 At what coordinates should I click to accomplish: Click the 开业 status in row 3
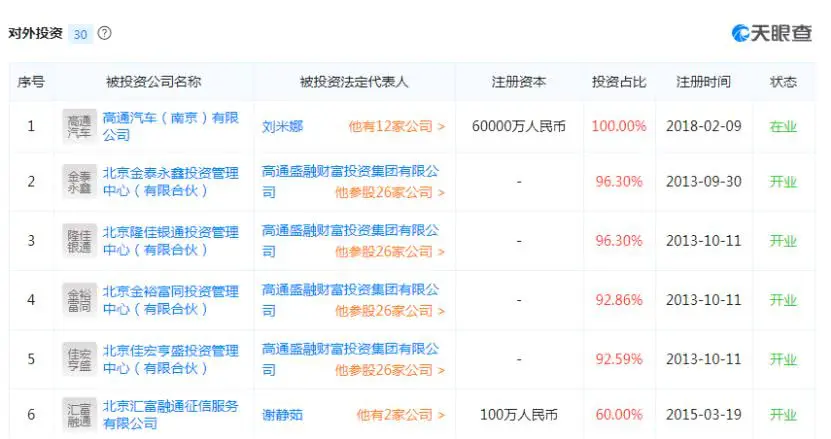(x=783, y=242)
